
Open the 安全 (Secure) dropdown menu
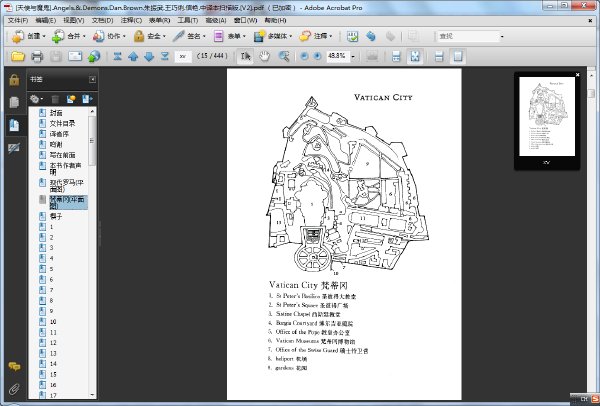(x=150, y=36)
